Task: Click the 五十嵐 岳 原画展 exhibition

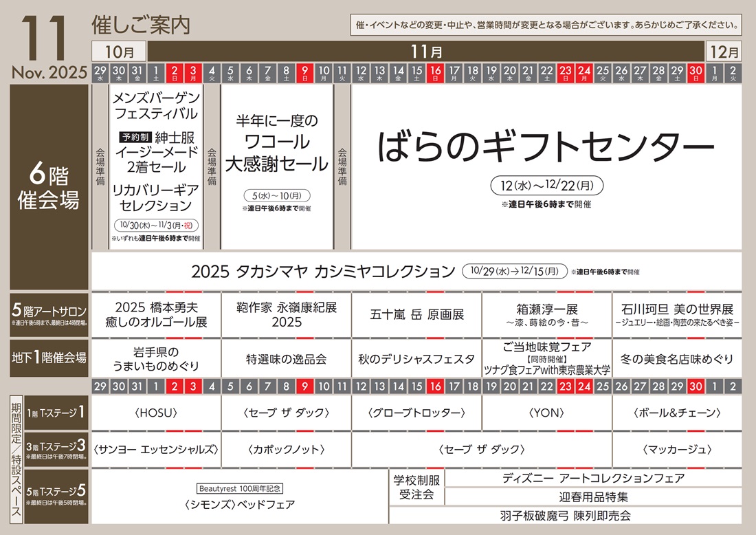Action: [x=416, y=315]
